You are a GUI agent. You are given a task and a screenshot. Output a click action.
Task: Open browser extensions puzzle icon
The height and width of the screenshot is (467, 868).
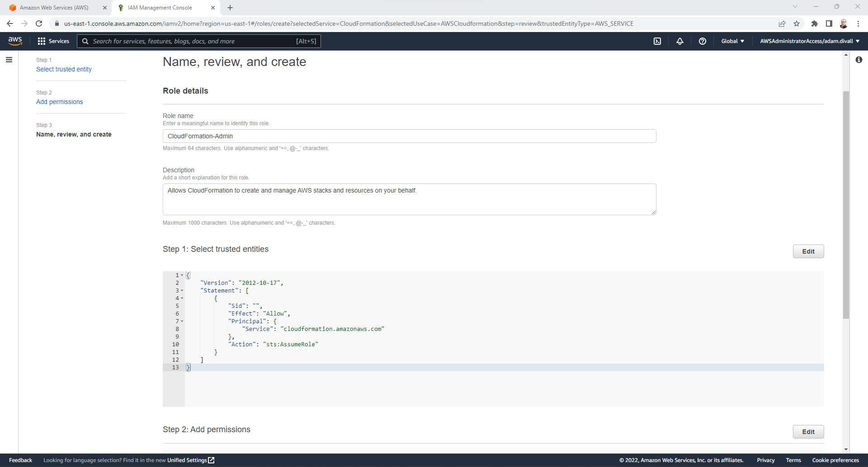[815, 24]
